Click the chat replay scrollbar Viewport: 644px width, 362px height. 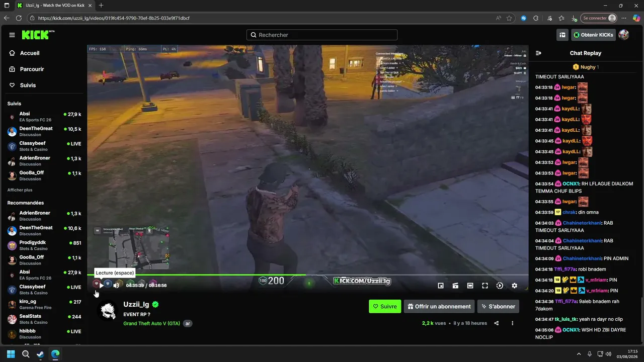pyautogui.click(x=642, y=319)
